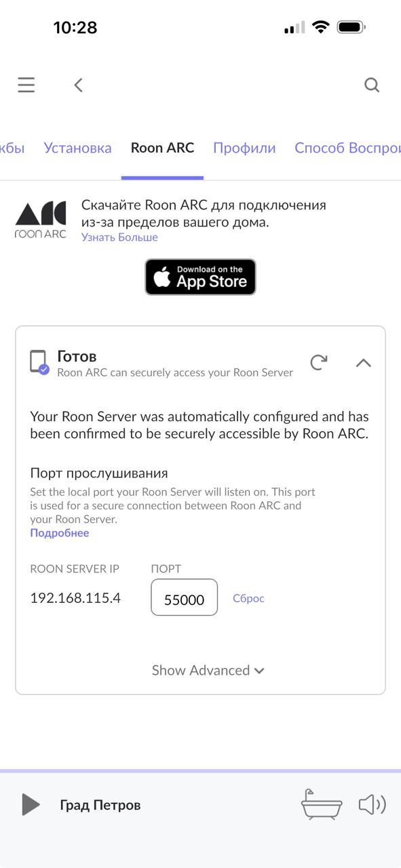Switch to the Установка tab
401x868 pixels.
pyautogui.click(x=77, y=148)
